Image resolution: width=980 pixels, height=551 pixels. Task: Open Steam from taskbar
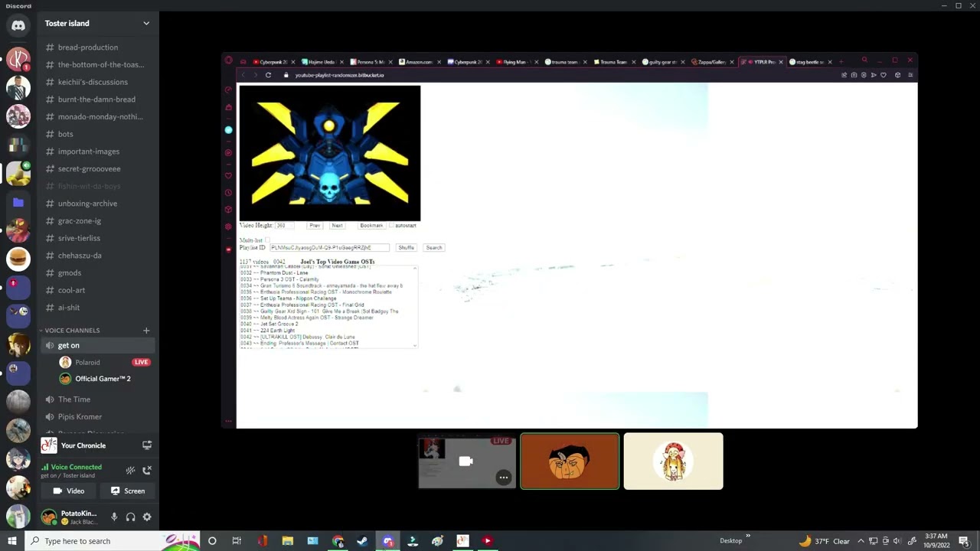[x=363, y=541]
